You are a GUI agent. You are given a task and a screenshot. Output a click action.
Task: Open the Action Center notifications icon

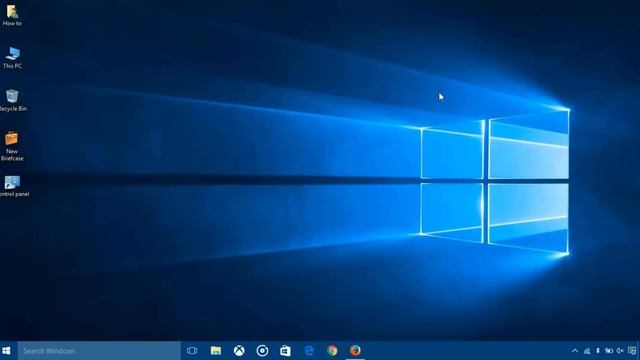[x=631, y=351]
